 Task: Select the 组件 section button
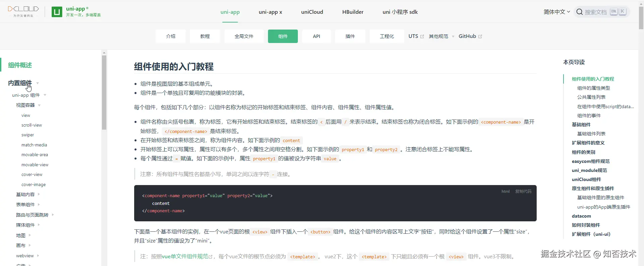(x=283, y=36)
